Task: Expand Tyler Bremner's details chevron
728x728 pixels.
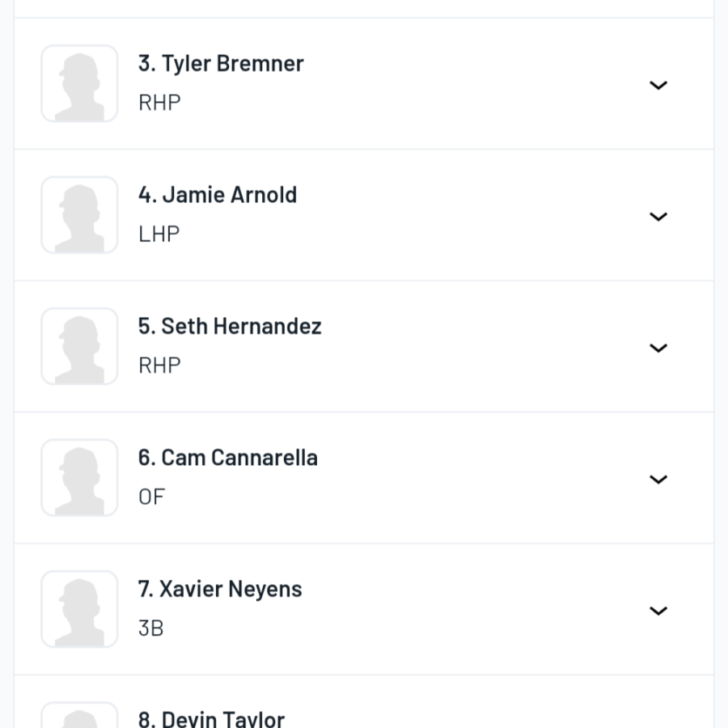Action: tap(658, 85)
